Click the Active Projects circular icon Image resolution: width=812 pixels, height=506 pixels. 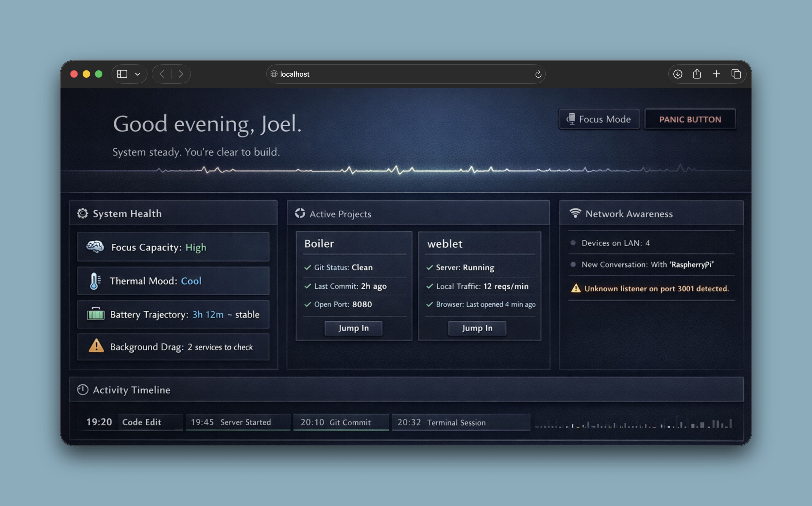click(x=300, y=213)
